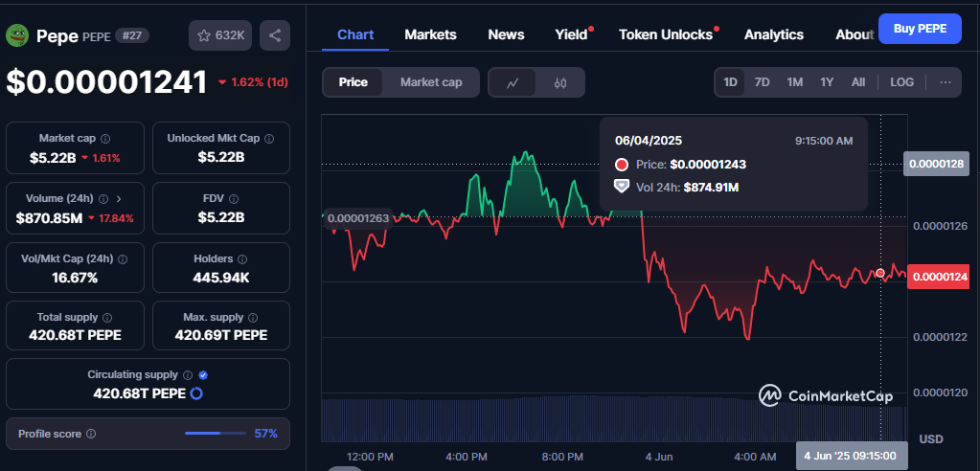Switch to line chart icon

(513, 82)
